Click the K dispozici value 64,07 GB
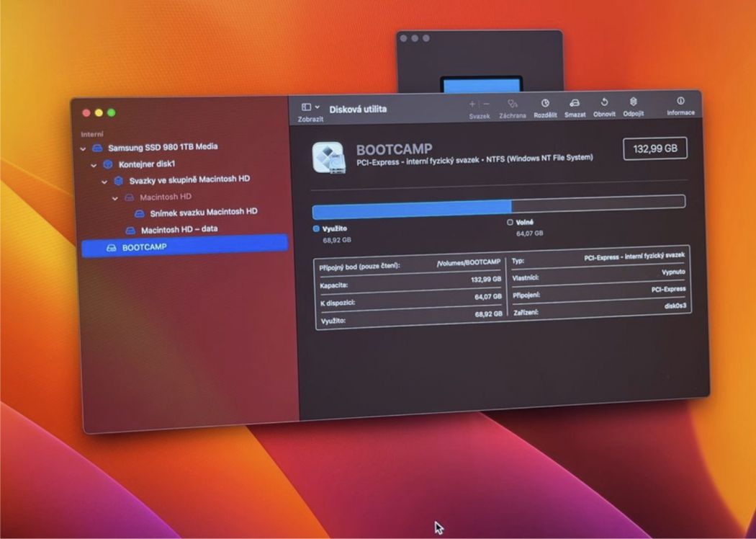Screen dimensions: 756x539 (x=488, y=297)
